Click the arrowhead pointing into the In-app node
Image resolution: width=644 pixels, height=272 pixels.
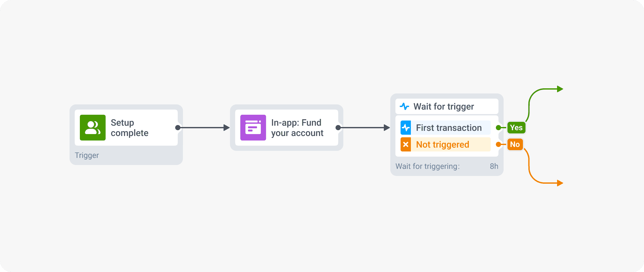coord(227,128)
